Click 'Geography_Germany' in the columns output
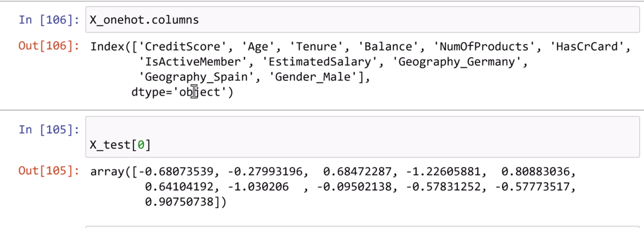The height and width of the screenshot is (228, 644). [x=457, y=62]
